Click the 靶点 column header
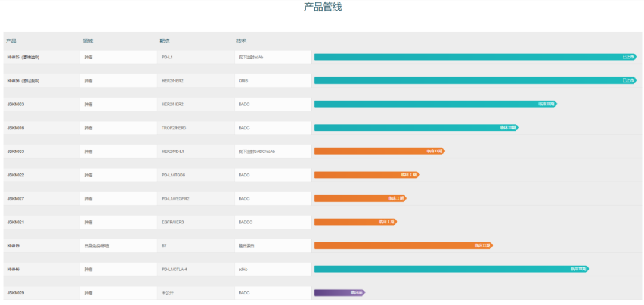The width and height of the screenshot is (644, 305). coord(165,41)
